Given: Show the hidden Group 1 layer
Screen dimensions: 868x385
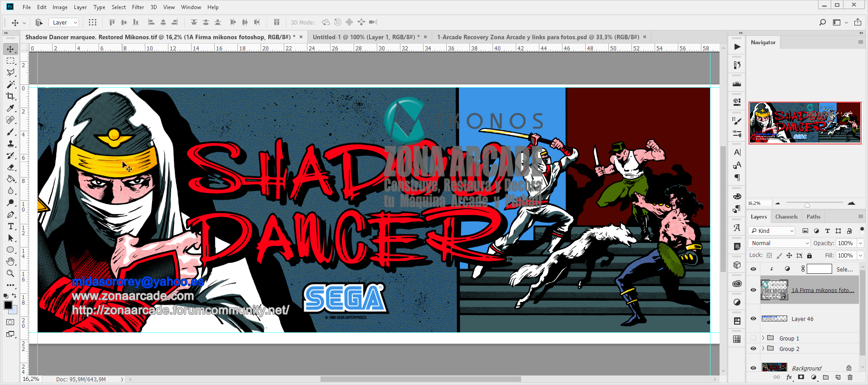Looking at the screenshot, I should (x=753, y=338).
